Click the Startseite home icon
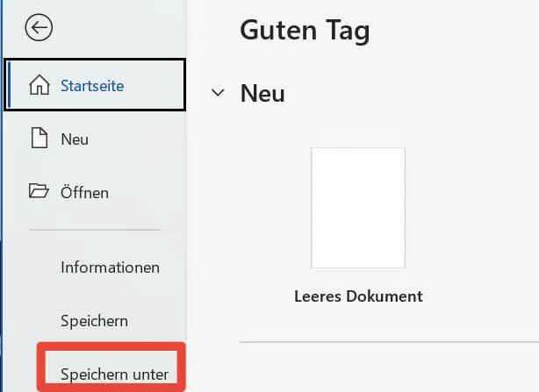Screen dimensions: 539x392 click(40, 85)
